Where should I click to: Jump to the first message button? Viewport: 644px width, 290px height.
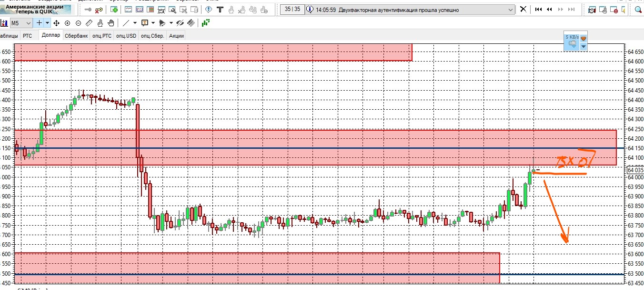click(x=539, y=10)
